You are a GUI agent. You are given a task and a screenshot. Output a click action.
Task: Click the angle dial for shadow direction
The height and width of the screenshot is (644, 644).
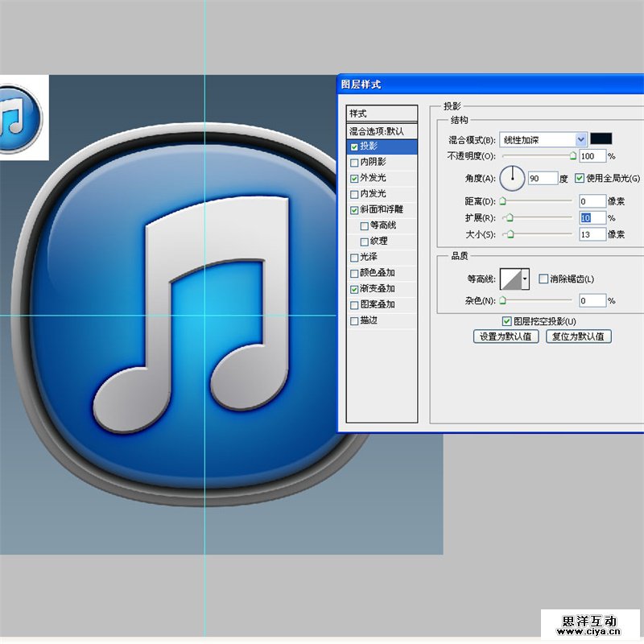coord(512,178)
